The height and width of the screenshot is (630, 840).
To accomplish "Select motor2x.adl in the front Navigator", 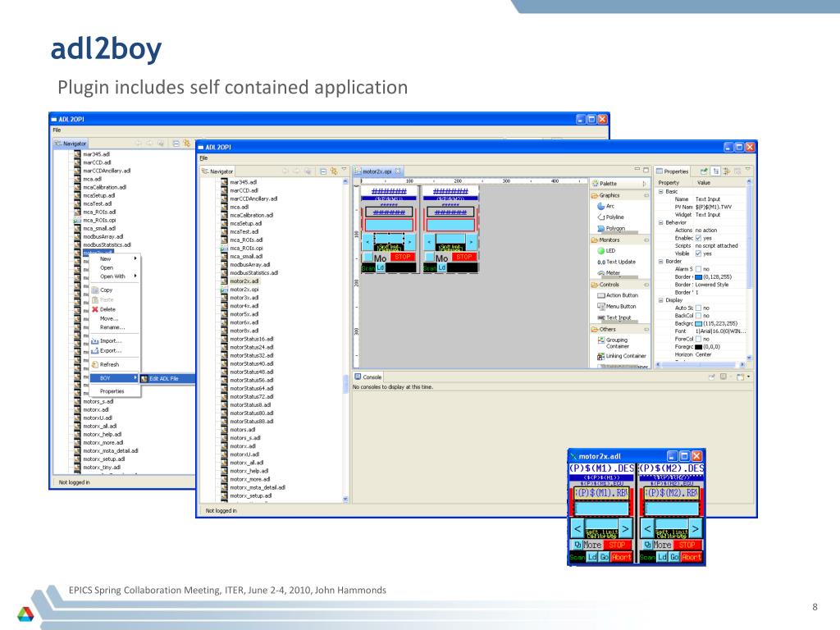I will coord(244,281).
